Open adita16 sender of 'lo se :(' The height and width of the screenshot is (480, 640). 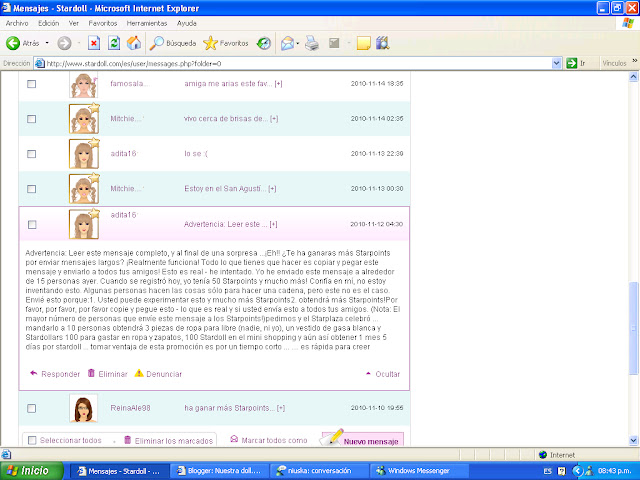[124, 153]
